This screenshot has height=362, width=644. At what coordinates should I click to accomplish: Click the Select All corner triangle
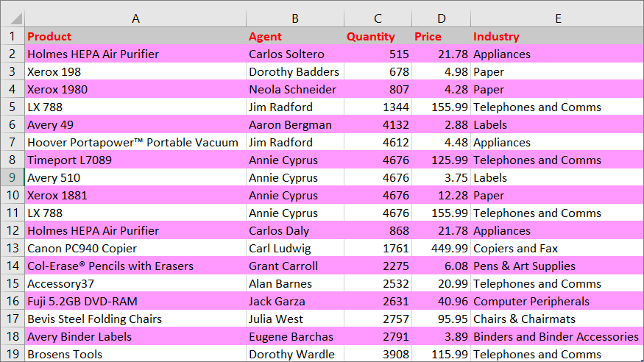[x=15, y=18]
